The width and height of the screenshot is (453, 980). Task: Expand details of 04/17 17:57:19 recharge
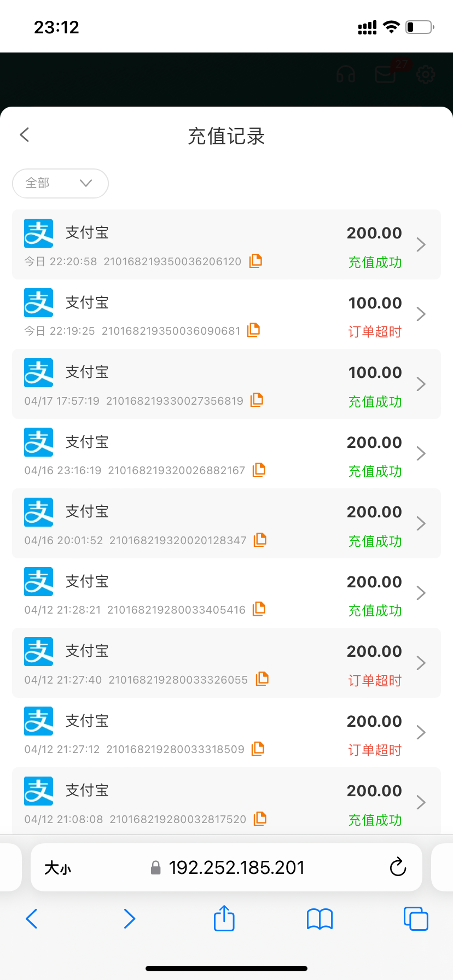[x=421, y=384]
